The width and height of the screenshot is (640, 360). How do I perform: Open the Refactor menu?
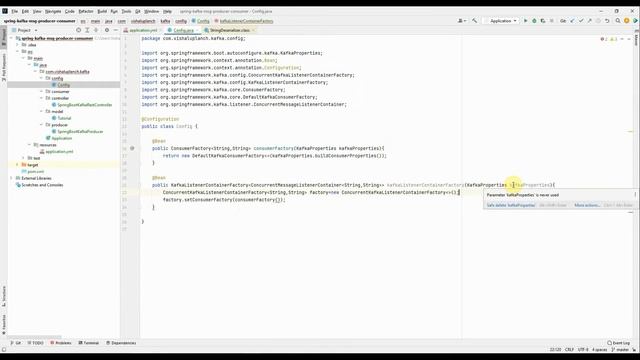point(86,11)
